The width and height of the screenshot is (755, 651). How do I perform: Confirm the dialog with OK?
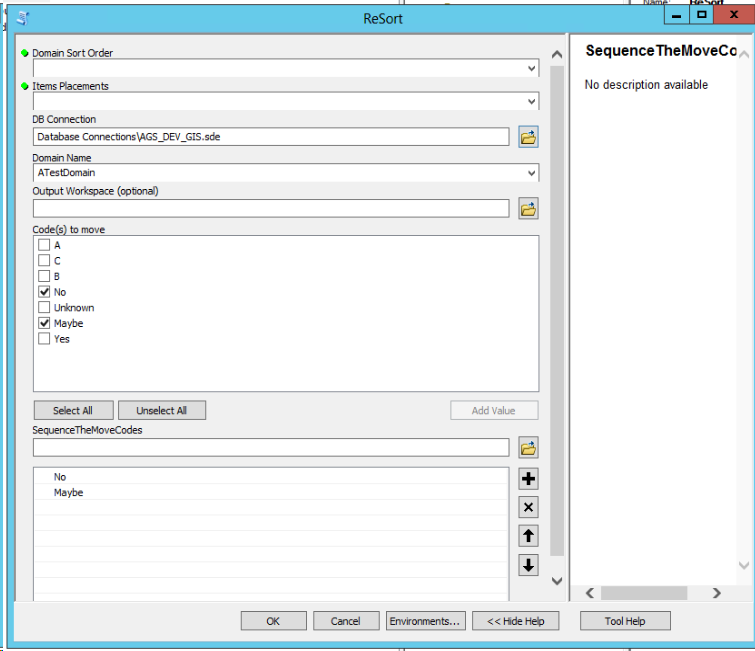273,621
